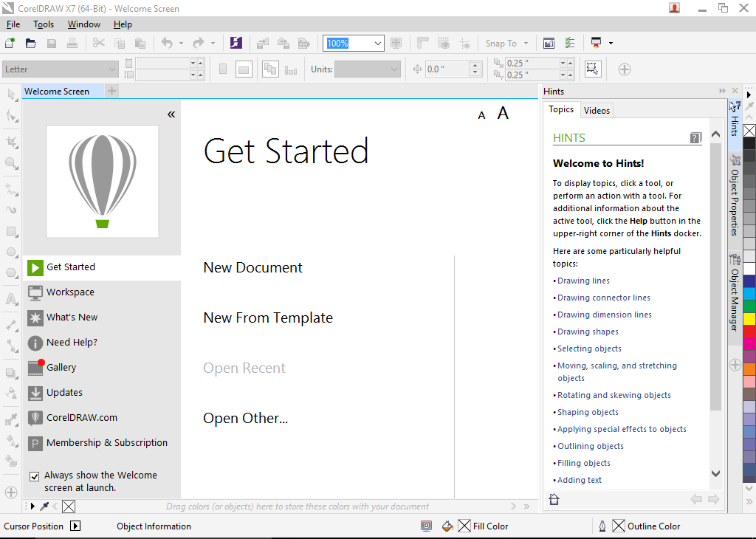Viewport: 756px width, 539px height.
Task: Click New Document link
Action: (x=252, y=267)
